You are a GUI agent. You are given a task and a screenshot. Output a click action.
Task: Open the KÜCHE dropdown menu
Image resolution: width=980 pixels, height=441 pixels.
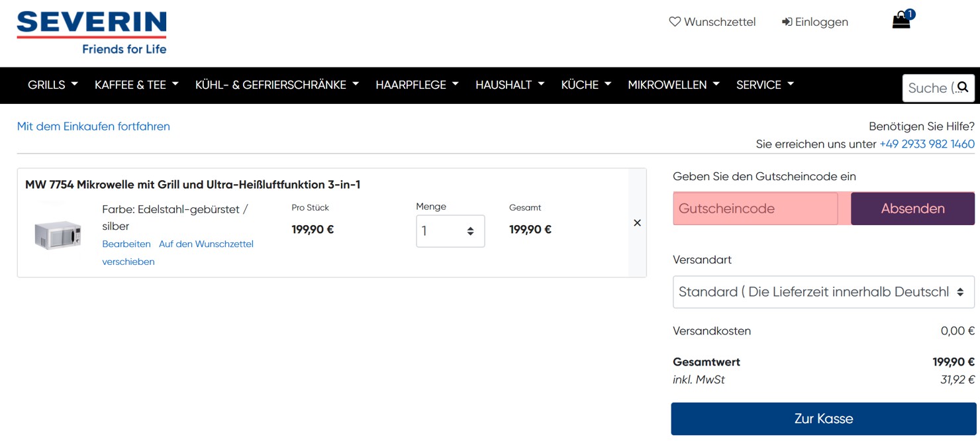tap(586, 85)
